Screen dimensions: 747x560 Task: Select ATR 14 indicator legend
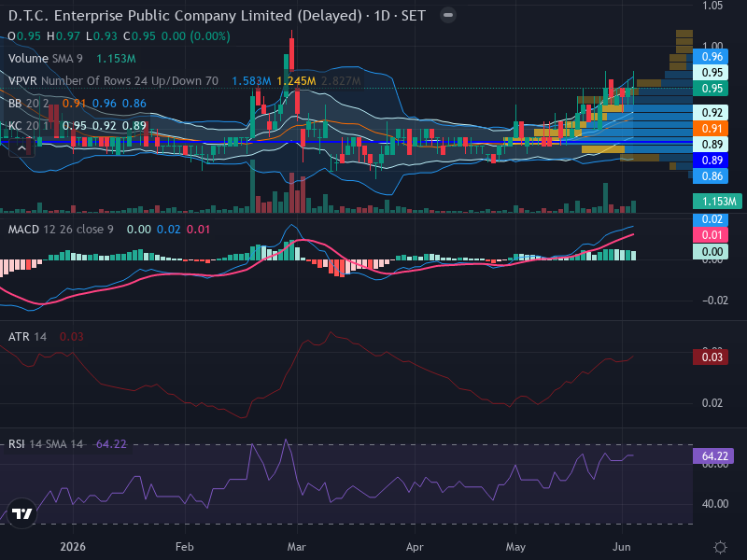[x=27, y=337]
